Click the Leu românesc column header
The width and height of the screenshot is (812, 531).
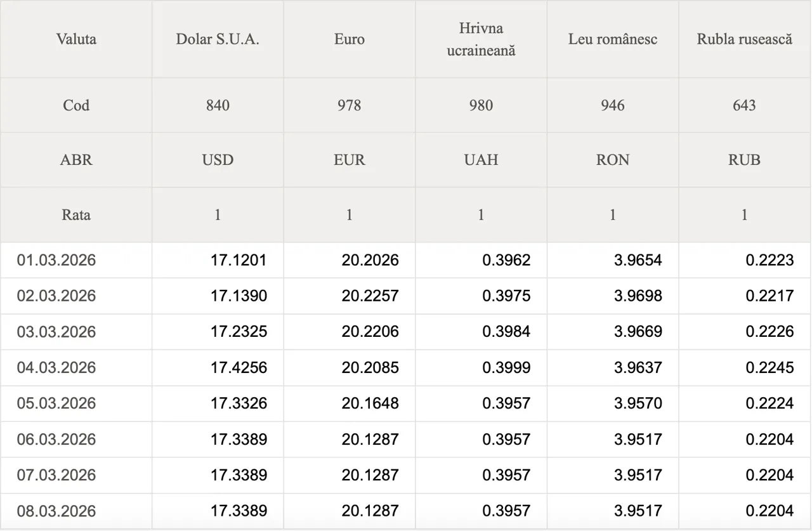[x=612, y=39]
